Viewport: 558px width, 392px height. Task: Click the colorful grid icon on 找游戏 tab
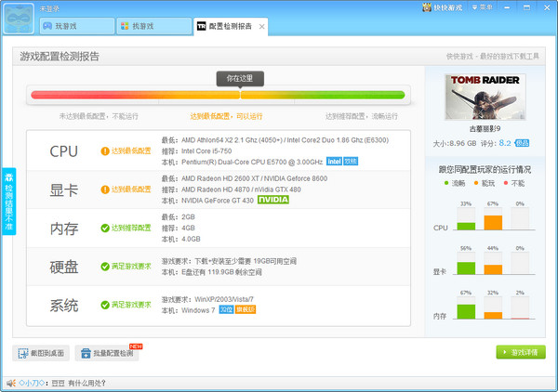[125, 26]
